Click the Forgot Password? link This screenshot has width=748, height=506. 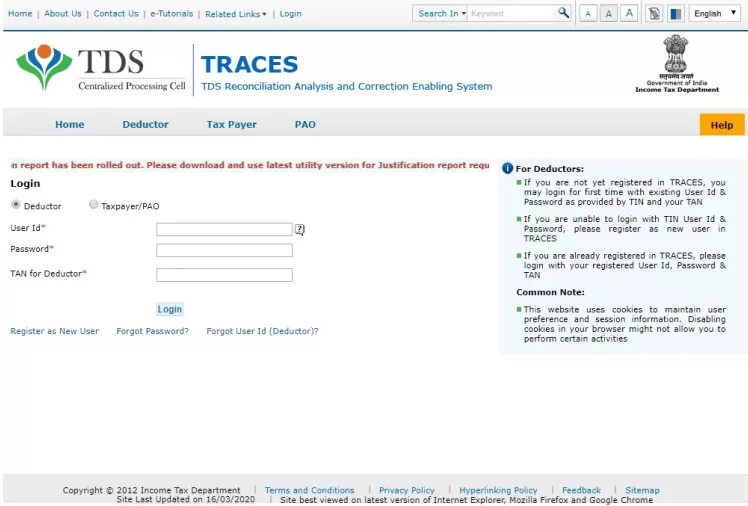point(152,331)
